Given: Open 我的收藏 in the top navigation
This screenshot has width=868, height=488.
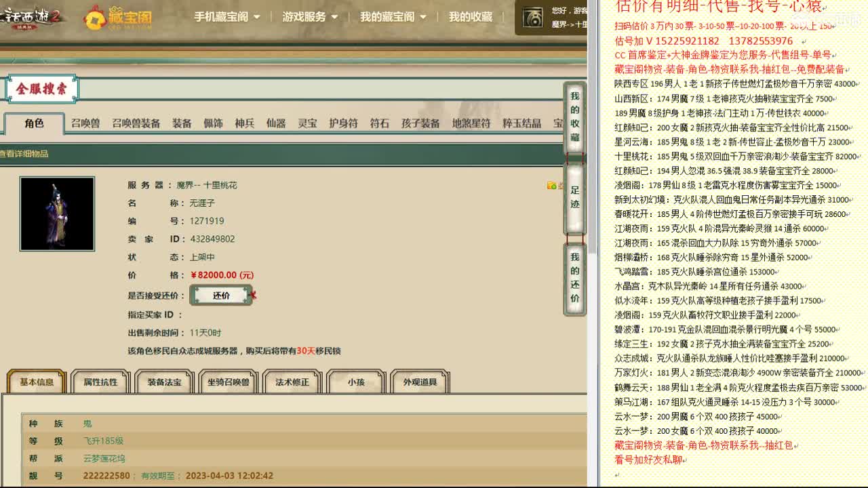Looking at the screenshot, I should coord(471,17).
